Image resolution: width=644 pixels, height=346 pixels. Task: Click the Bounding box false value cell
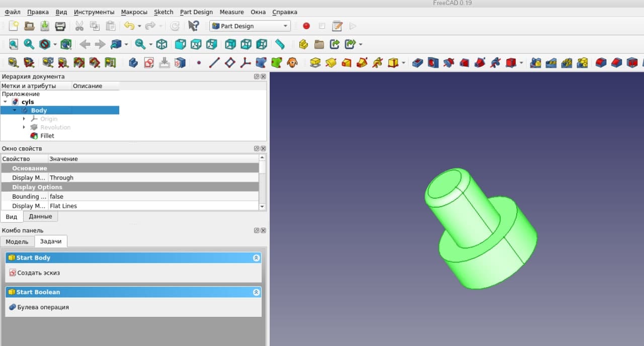click(153, 197)
